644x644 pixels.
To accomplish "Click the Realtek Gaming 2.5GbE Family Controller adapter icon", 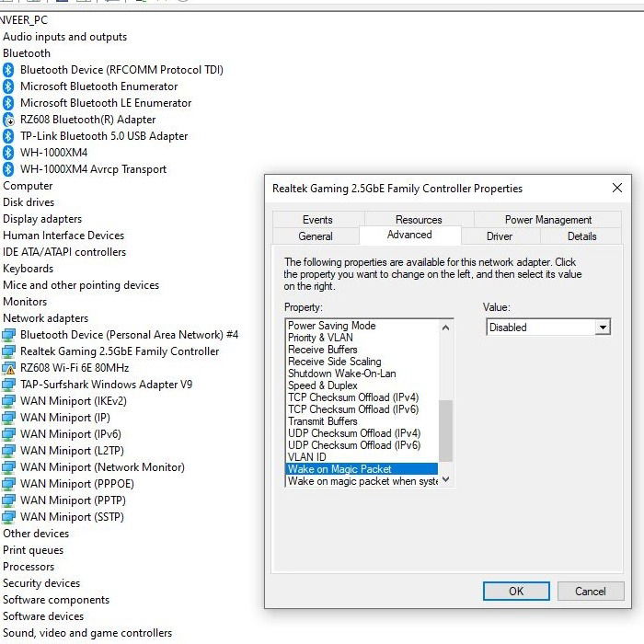I will tap(8, 351).
